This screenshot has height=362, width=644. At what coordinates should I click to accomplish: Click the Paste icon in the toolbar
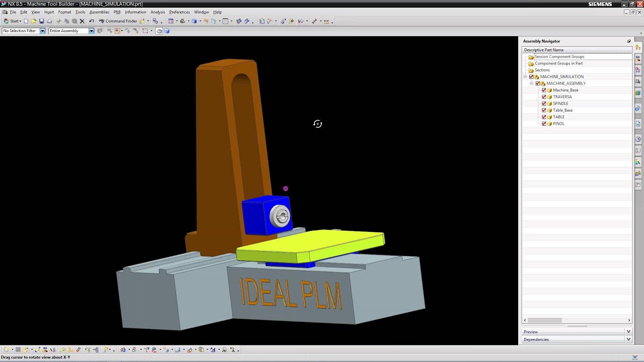[74, 21]
